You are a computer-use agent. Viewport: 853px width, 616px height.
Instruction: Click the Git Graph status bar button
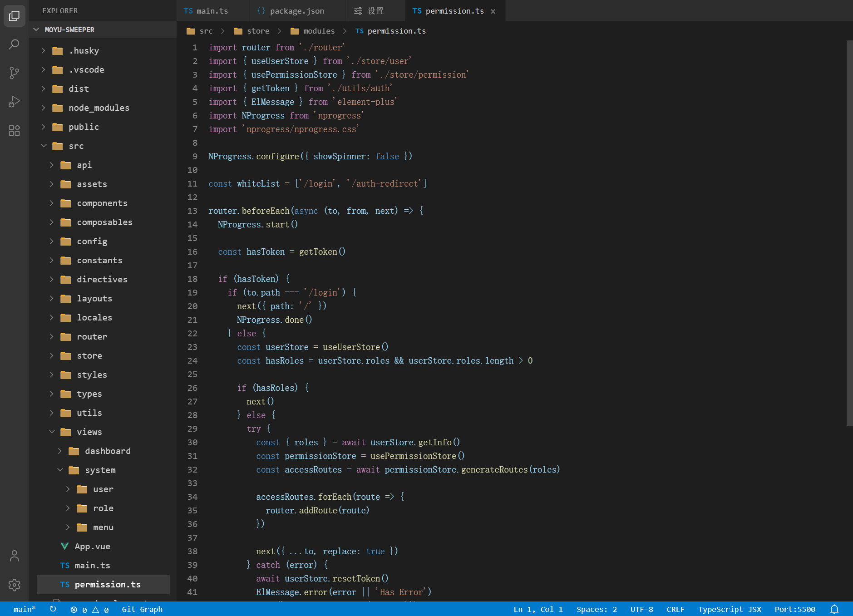click(x=142, y=609)
